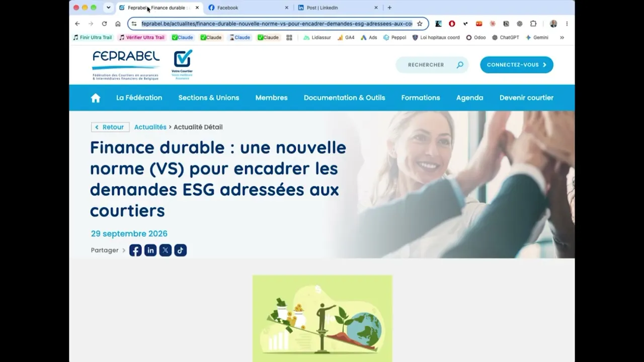Open the Chrome profile avatar
This screenshot has width=644, height=362.
(553, 24)
